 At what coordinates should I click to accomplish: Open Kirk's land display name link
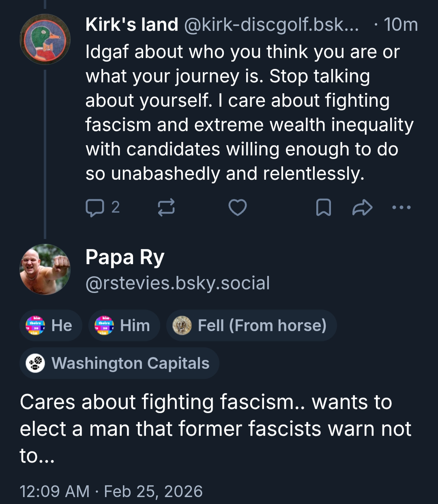(x=132, y=25)
